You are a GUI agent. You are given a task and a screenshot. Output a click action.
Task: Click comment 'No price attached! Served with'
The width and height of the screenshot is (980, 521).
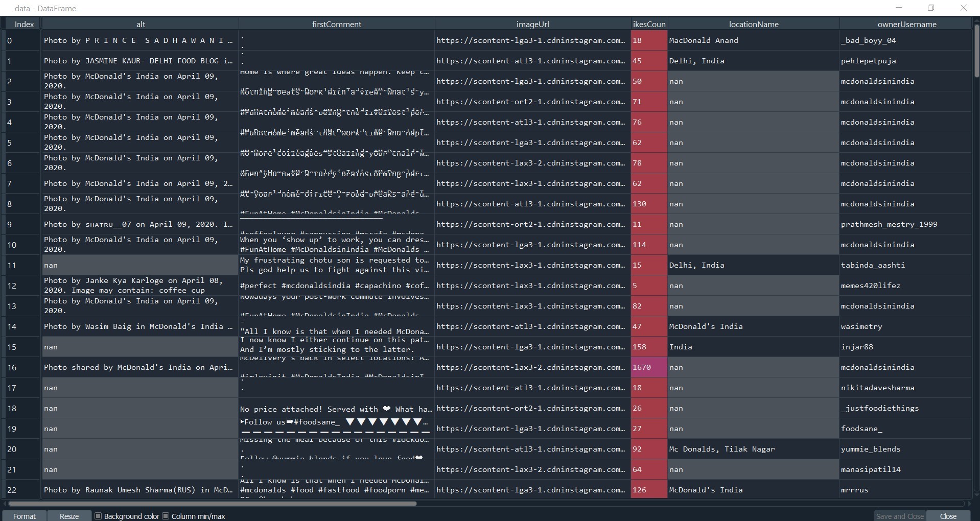point(337,408)
